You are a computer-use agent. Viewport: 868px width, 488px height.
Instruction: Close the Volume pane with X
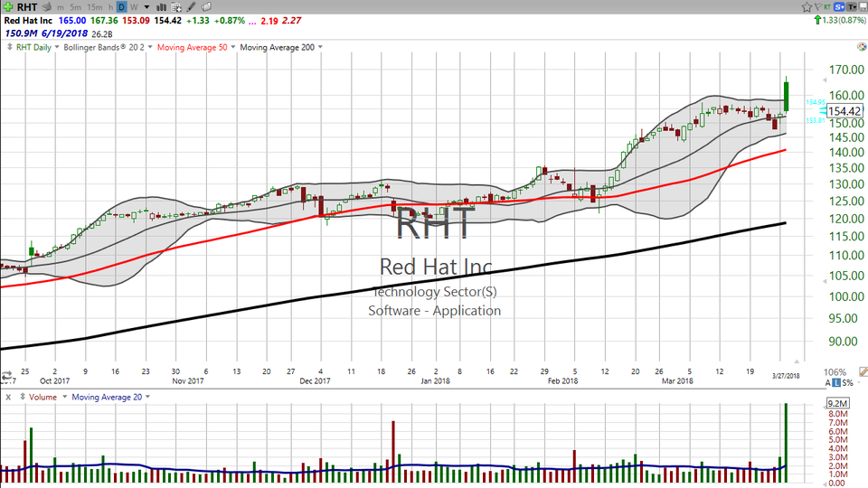tap(8, 398)
